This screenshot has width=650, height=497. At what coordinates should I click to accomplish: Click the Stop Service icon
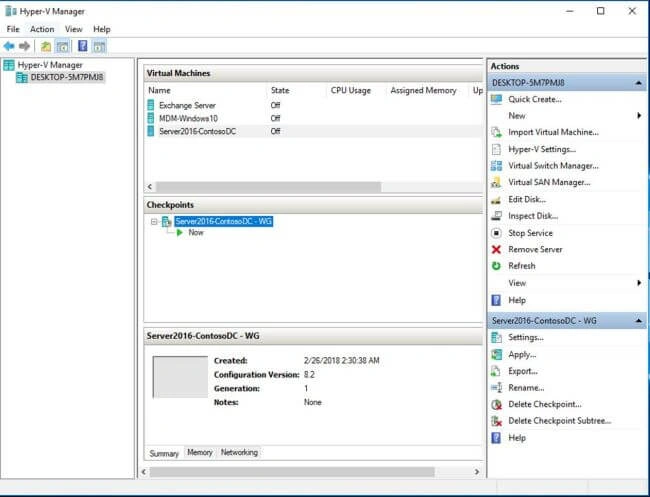496,233
